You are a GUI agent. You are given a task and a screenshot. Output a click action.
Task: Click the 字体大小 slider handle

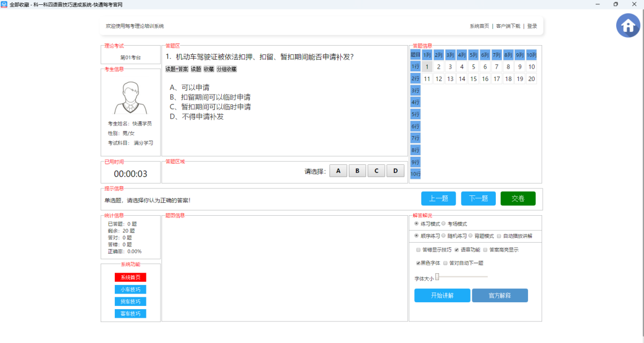tap(437, 277)
